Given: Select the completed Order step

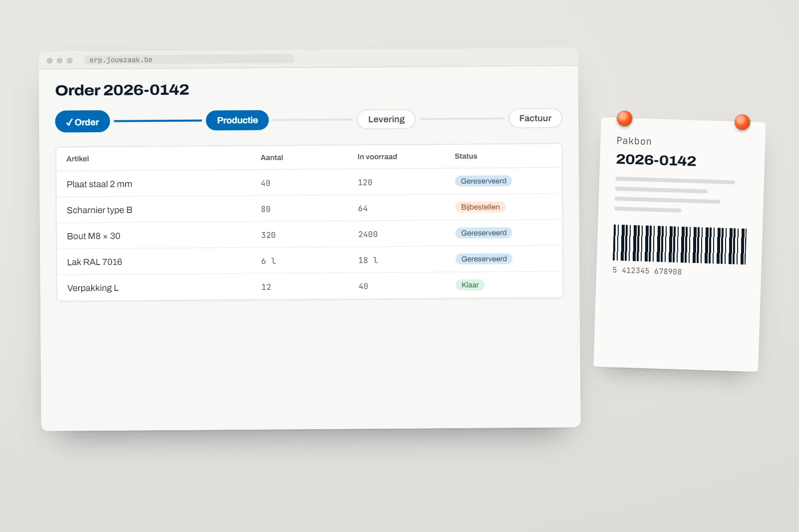Looking at the screenshot, I should coord(82,122).
